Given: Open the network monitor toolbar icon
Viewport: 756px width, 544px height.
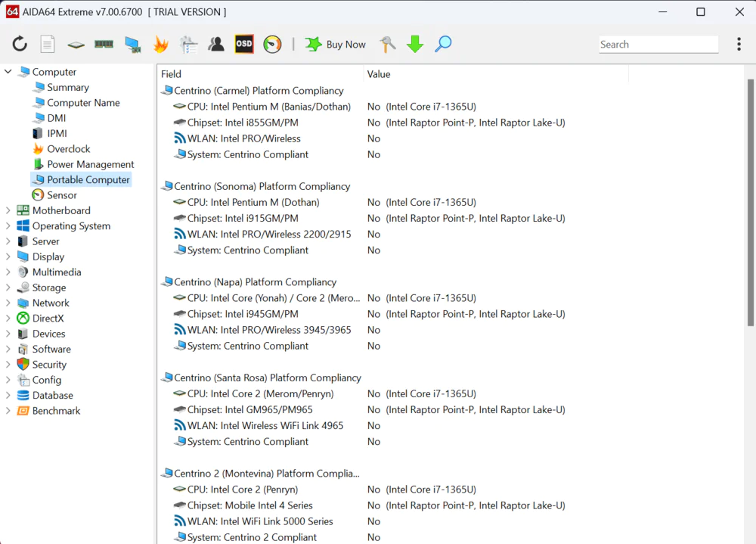Looking at the screenshot, I should tap(132, 45).
